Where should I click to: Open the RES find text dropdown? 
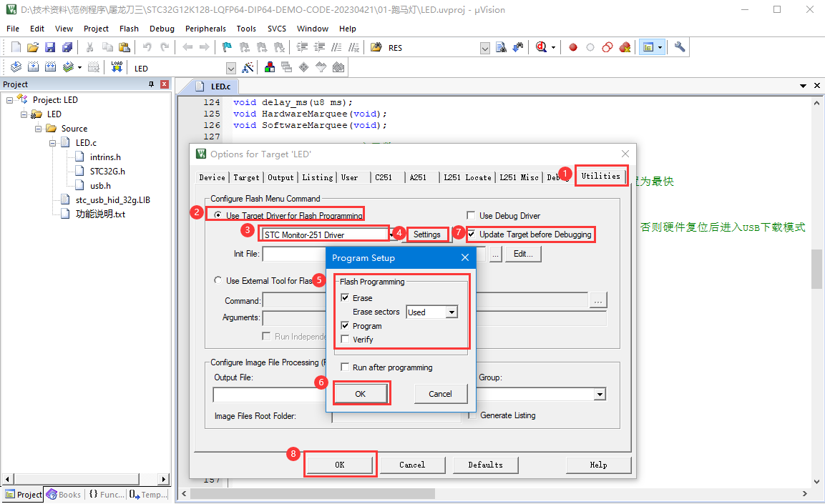point(485,48)
